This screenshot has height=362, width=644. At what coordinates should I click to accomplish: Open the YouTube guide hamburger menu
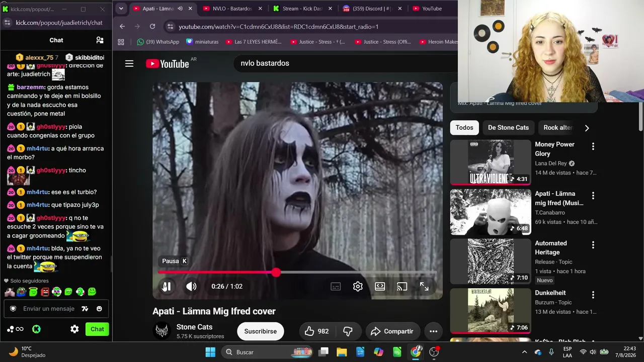[x=129, y=63]
